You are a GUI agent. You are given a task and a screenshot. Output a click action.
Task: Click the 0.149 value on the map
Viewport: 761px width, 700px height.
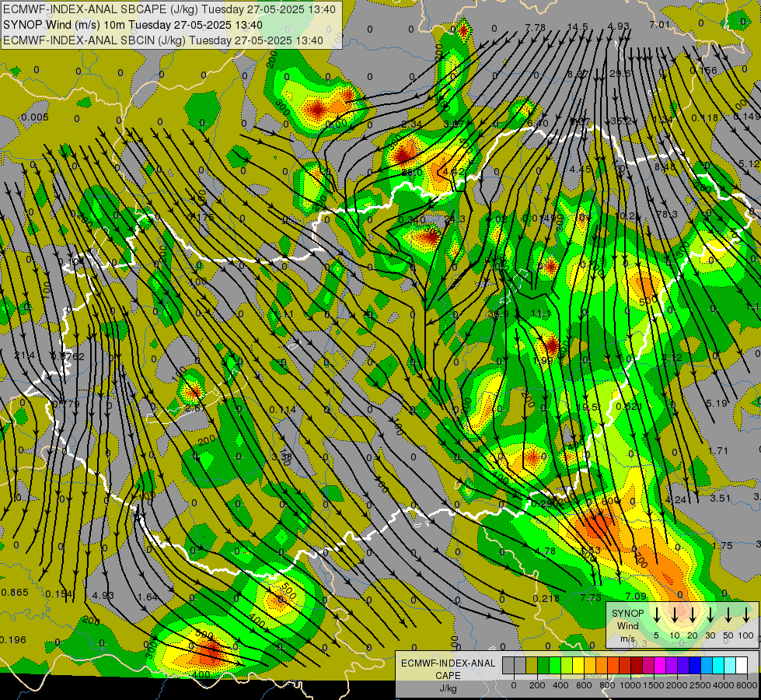click(746, 116)
